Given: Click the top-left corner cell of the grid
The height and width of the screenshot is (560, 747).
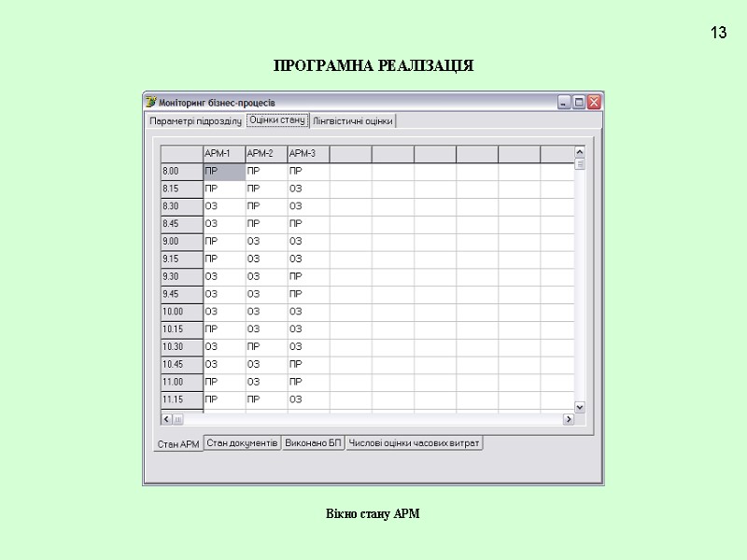Looking at the screenshot, I should pos(182,154).
